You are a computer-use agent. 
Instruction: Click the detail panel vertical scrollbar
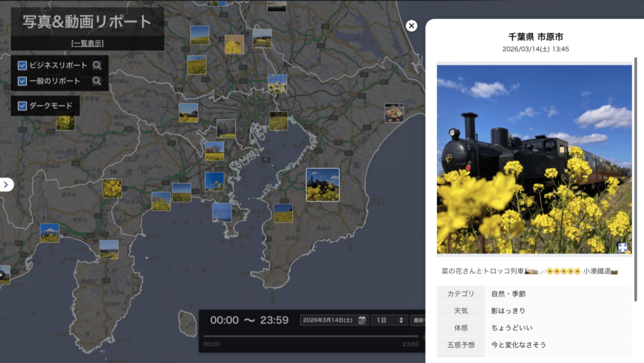click(635, 174)
